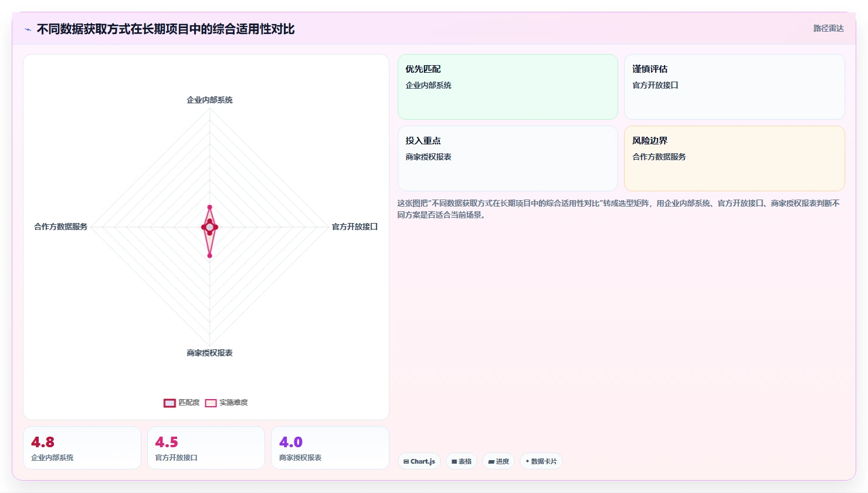Click the 匹配度 legend color box
The image size is (868, 493).
point(169,403)
